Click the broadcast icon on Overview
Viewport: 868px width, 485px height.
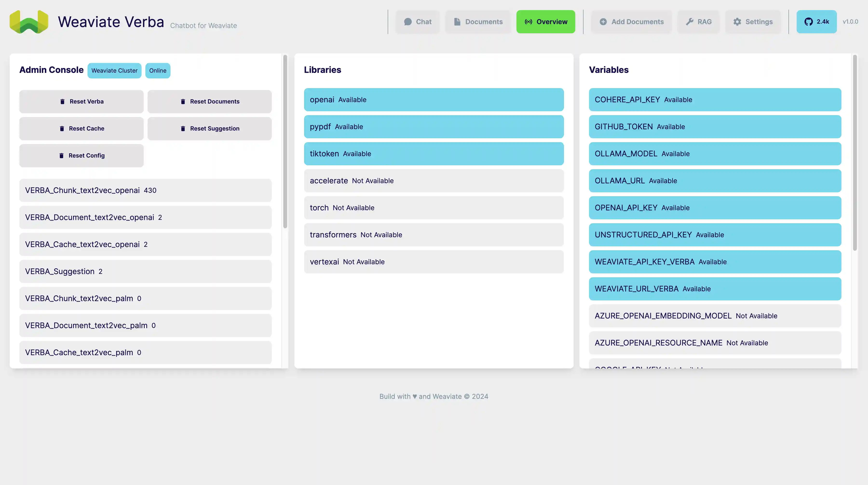[x=528, y=21]
